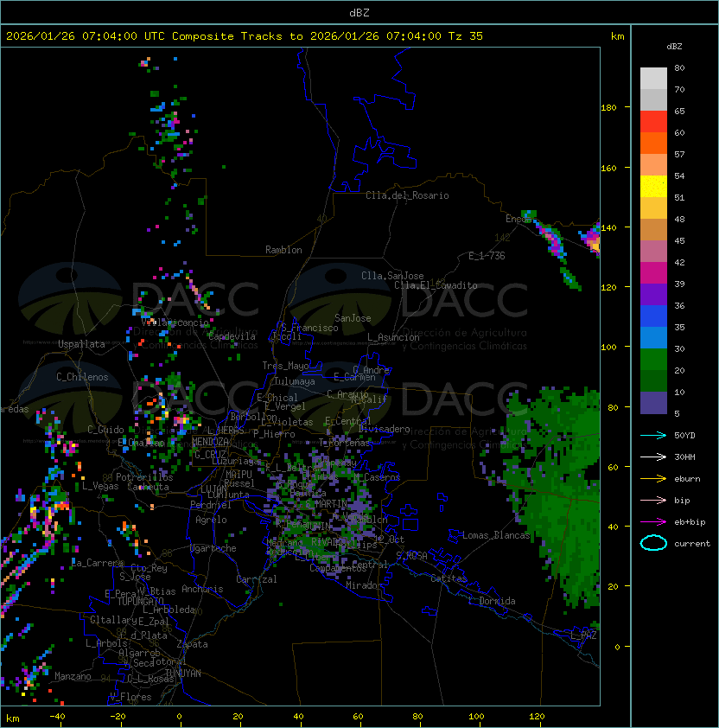Click the 100 km horizontal axis tick
The image size is (719, 728).
(477, 717)
